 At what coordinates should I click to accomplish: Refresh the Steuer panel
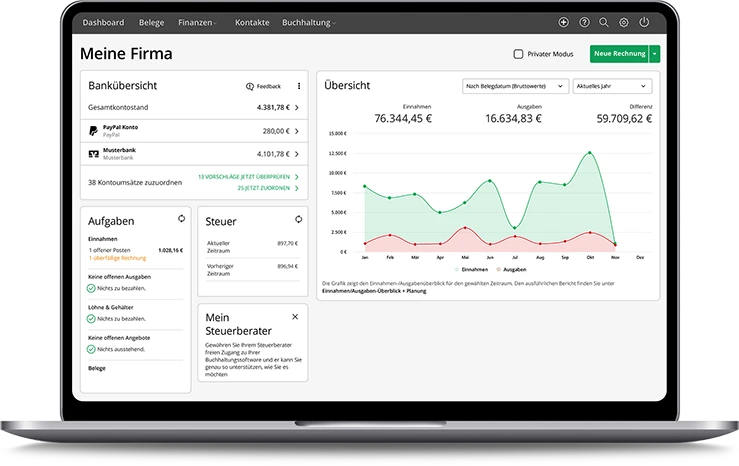(x=297, y=218)
